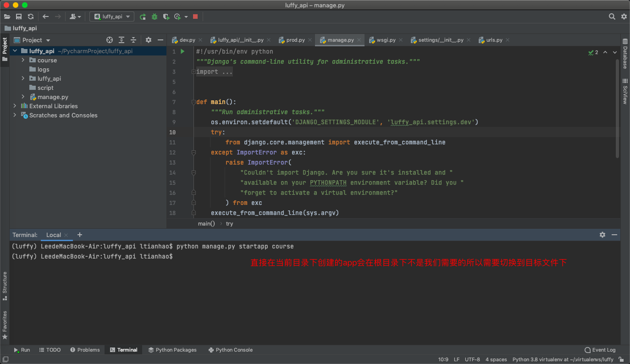The image size is (630, 364).
Task: Click the Save All disk icon
Action: point(19,17)
